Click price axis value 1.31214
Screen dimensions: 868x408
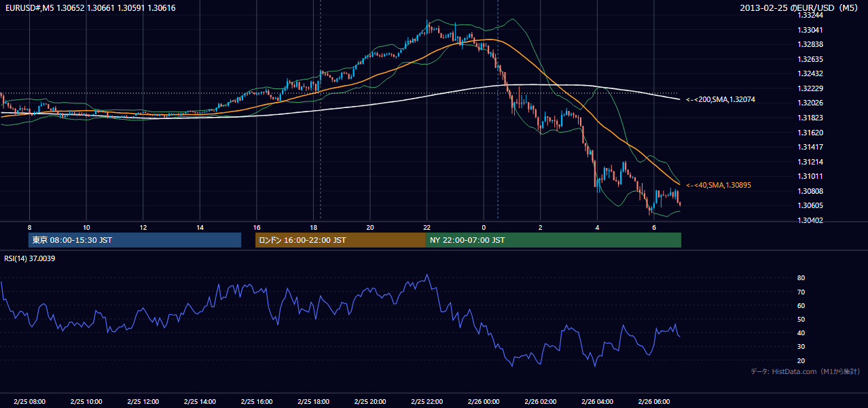click(x=812, y=162)
